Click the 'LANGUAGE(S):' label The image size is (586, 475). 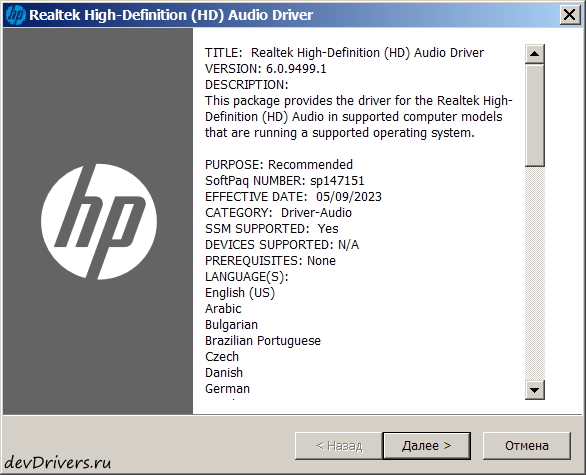tap(247, 277)
